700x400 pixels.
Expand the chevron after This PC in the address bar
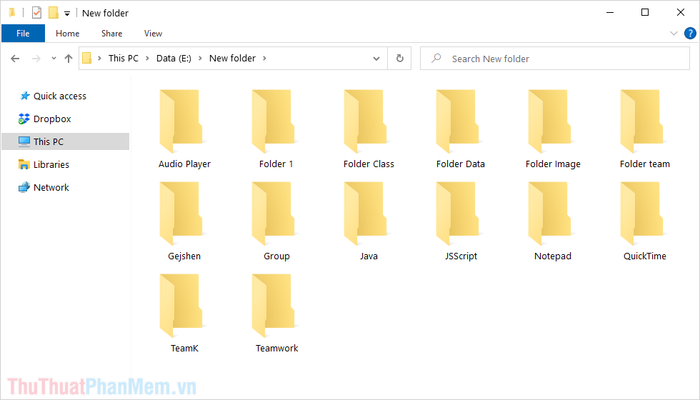(x=147, y=58)
